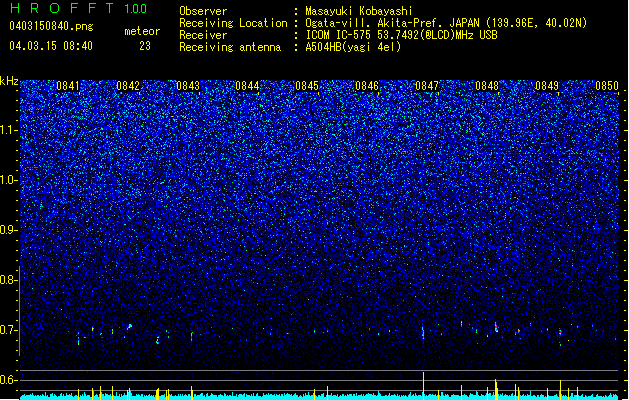Click the Receiving Location label
This screenshot has height=400, width=629.
(233, 23)
